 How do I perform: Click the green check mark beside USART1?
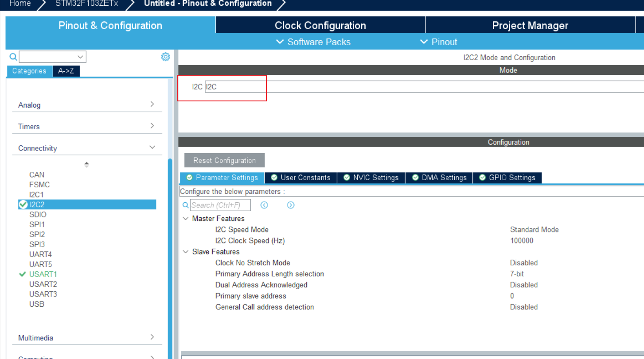point(23,274)
